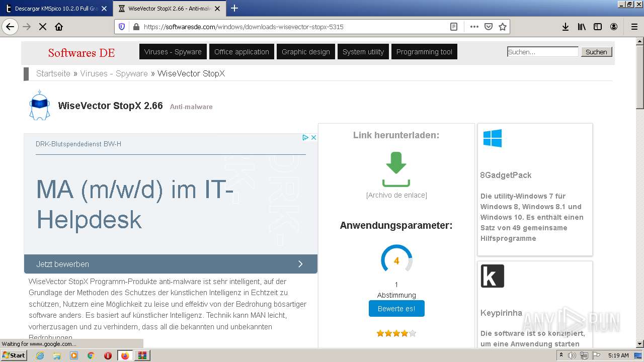Go back with the browser back arrow

[10, 27]
